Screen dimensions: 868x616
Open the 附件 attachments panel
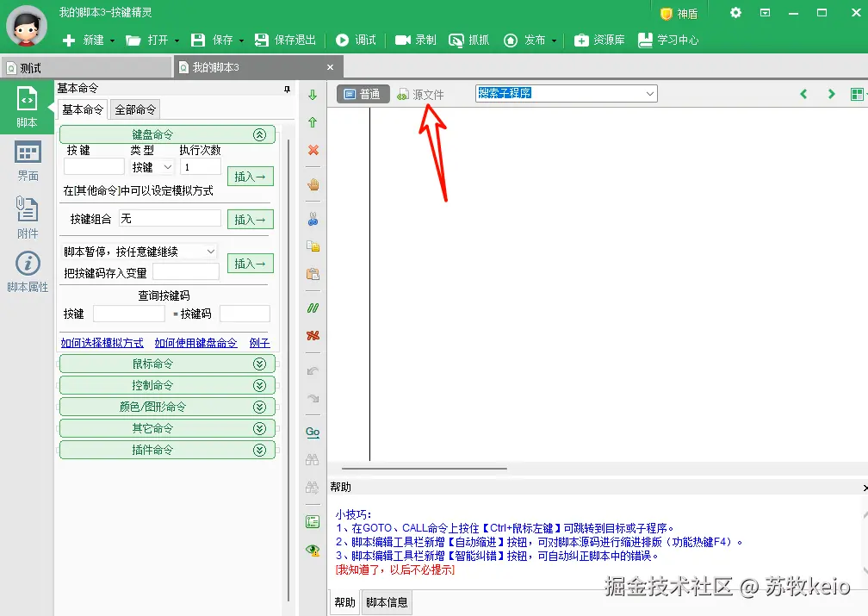[x=28, y=217]
